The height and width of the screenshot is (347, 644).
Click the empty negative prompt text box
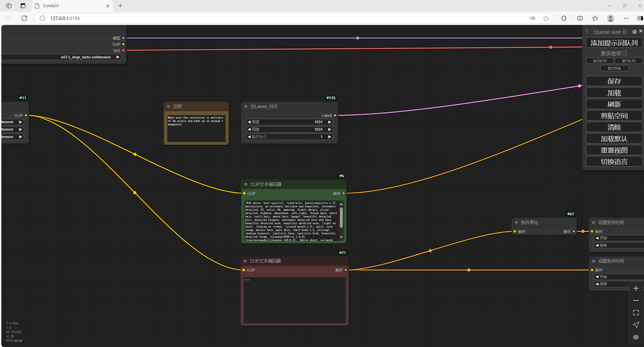point(295,300)
